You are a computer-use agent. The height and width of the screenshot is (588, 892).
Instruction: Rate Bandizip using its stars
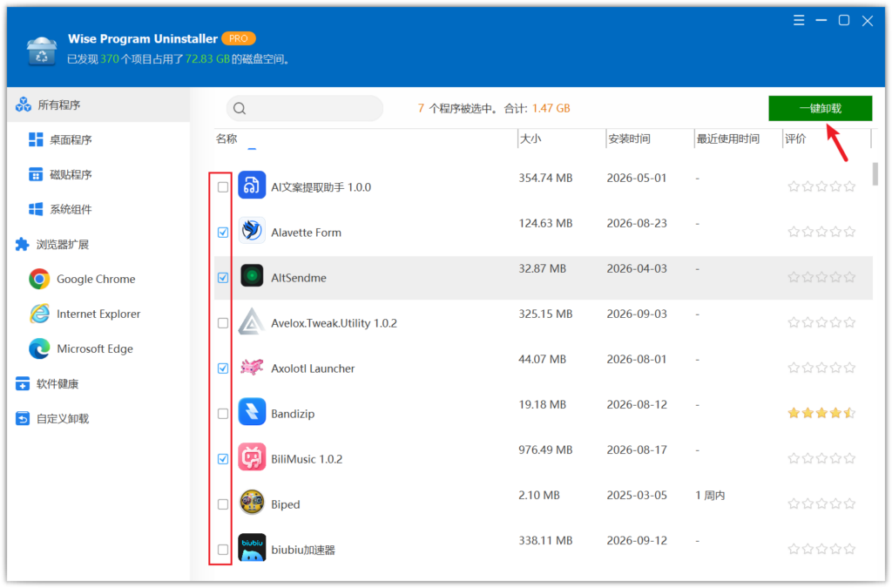821,413
